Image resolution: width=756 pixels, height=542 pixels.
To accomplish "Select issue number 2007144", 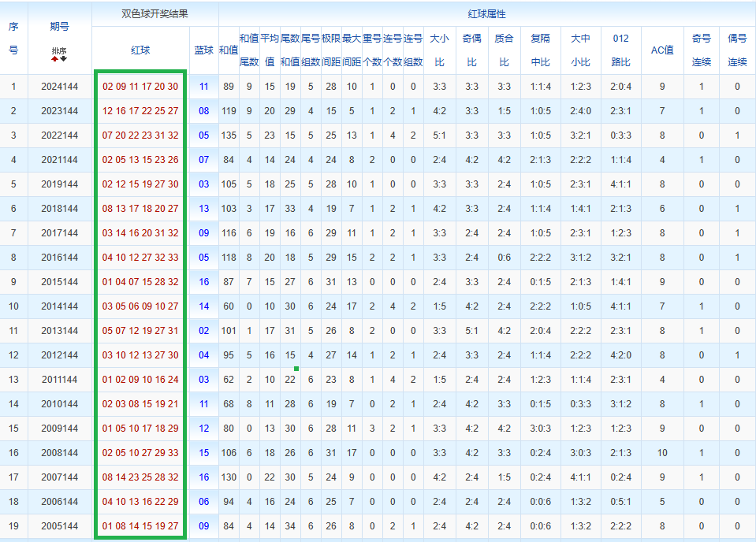I will [59, 477].
